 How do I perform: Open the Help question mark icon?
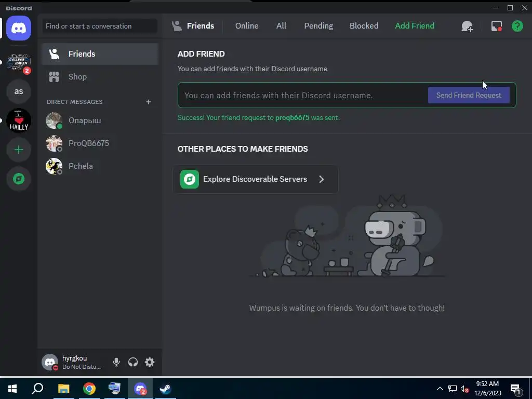point(517,26)
